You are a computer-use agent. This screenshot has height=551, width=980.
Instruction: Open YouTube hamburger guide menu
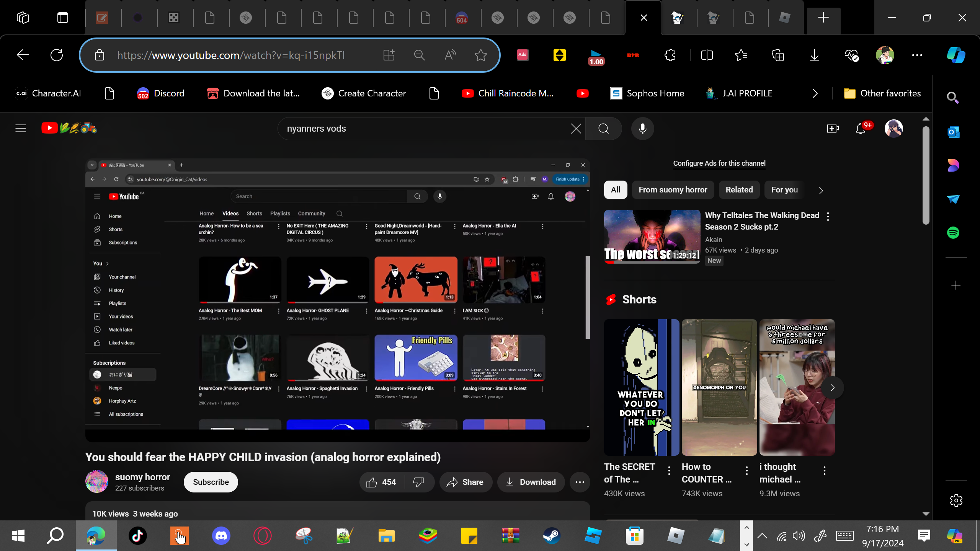coord(21,128)
